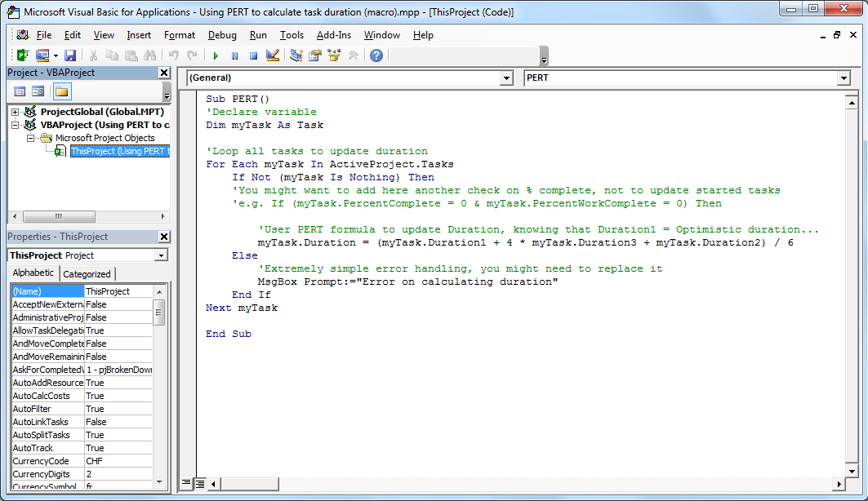Open the File menu
Screen dimensions: 868x501
tap(44, 35)
